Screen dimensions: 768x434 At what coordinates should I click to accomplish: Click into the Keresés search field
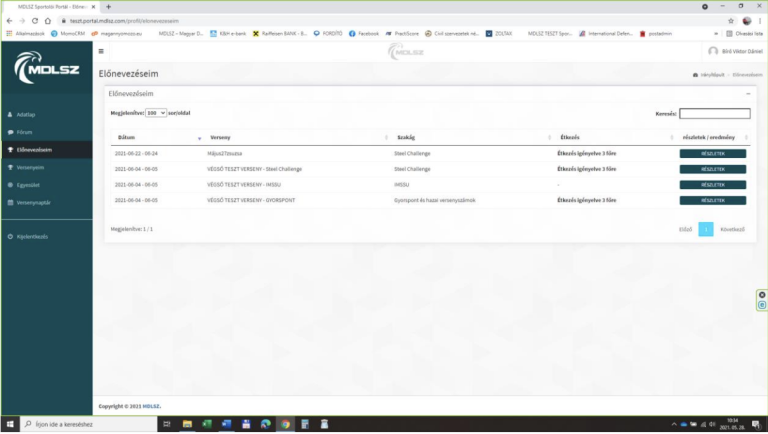pos(714,114)
